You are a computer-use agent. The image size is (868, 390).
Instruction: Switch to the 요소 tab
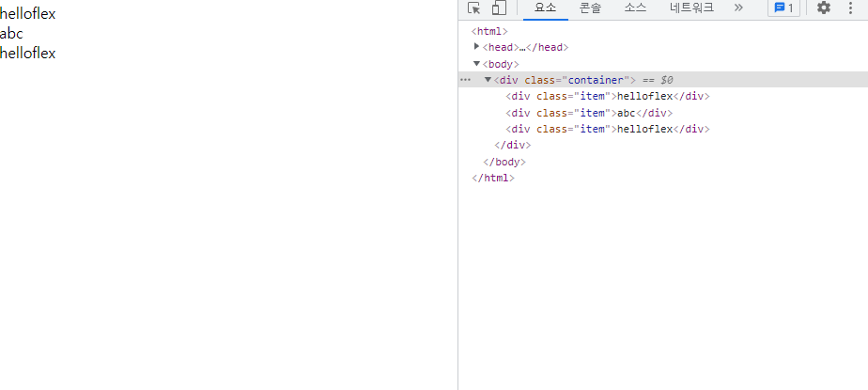[x=546, y=8]
